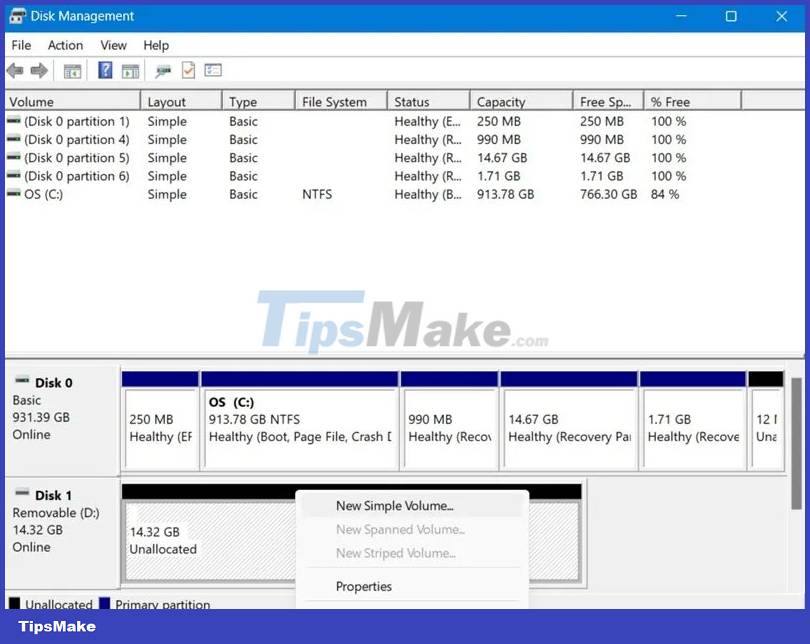Choose Properties from the context menu
The height and width of the screenshot is (644, 810).
(x=364, y=587)
